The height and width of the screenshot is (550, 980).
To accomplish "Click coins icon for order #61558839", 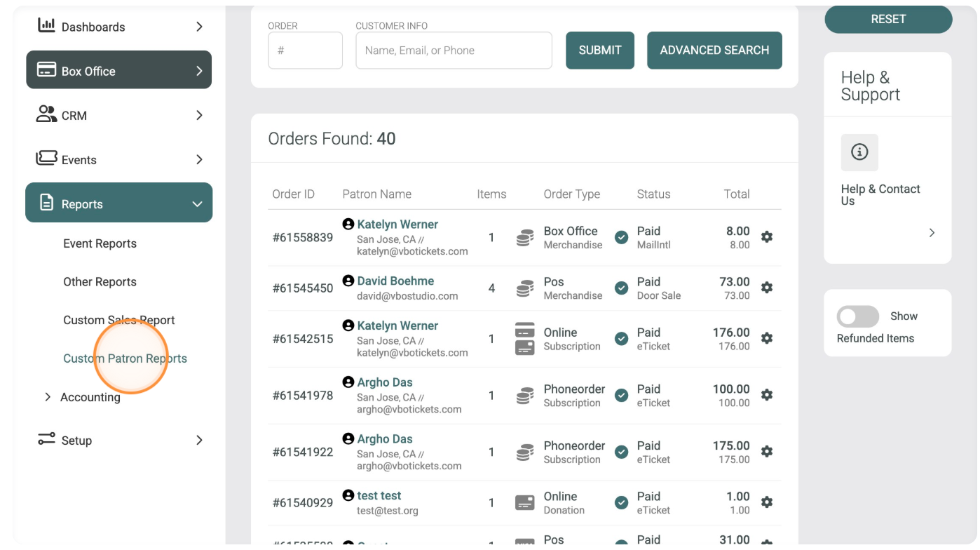I will 524,238.
